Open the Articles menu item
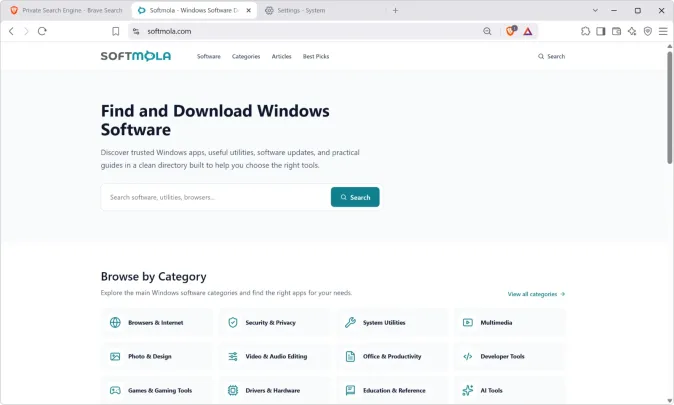The height and width of the screenshot is (405, 674). [x=282, y=56]
